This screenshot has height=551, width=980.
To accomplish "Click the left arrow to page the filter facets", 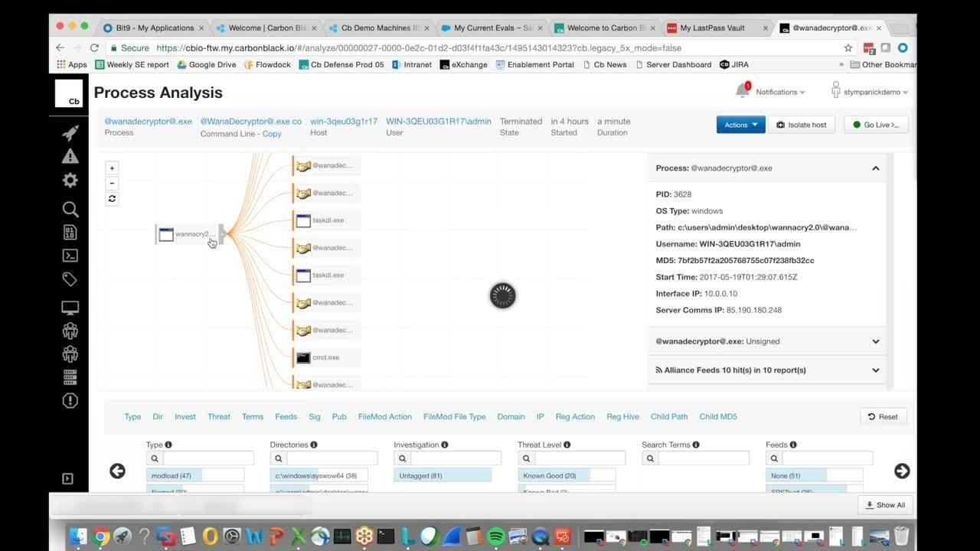I will pyautogui.click(x=117, y=471).
